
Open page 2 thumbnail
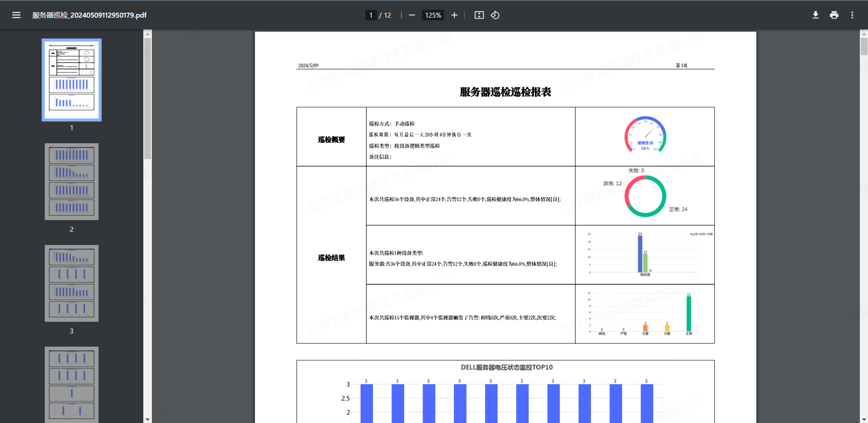(71, 182)
